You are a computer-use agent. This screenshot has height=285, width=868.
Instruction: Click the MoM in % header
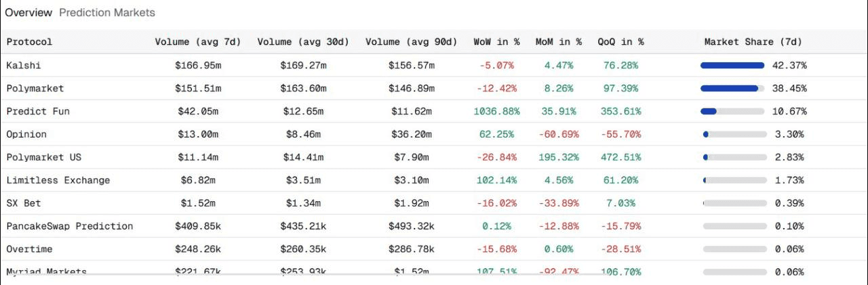point(558,42)
